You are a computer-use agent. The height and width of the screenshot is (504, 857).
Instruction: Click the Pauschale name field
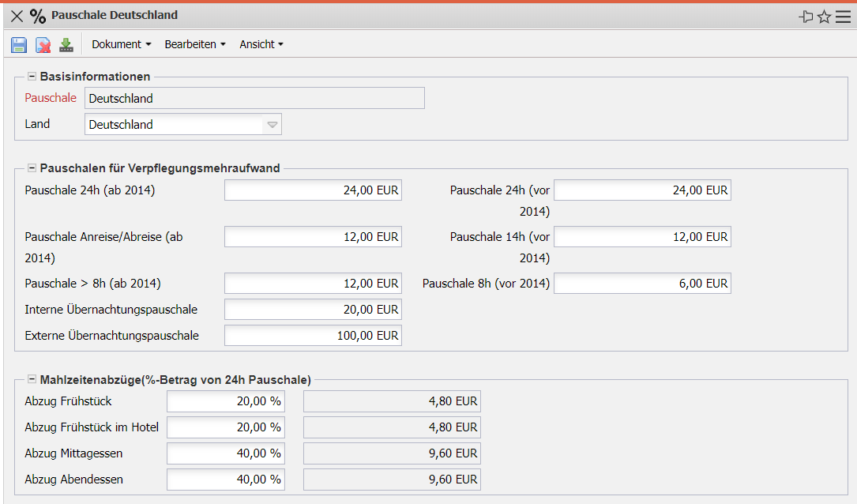(254, 99)
